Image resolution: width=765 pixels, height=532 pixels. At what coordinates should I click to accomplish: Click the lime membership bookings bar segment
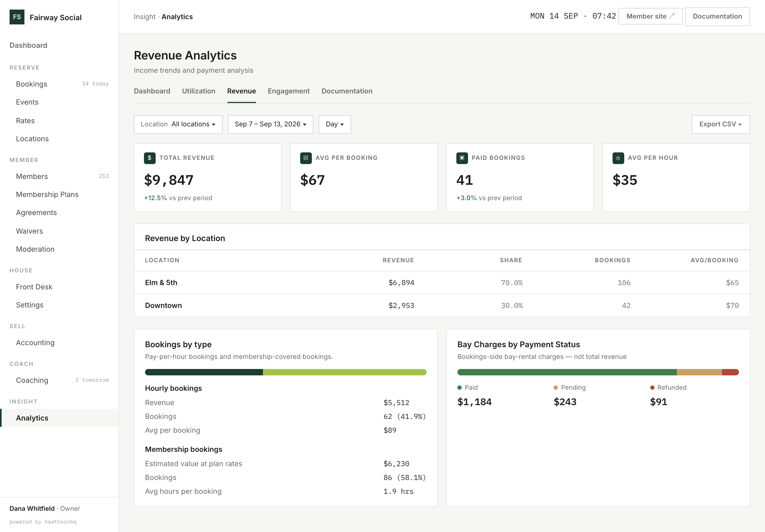click(345, 372)
